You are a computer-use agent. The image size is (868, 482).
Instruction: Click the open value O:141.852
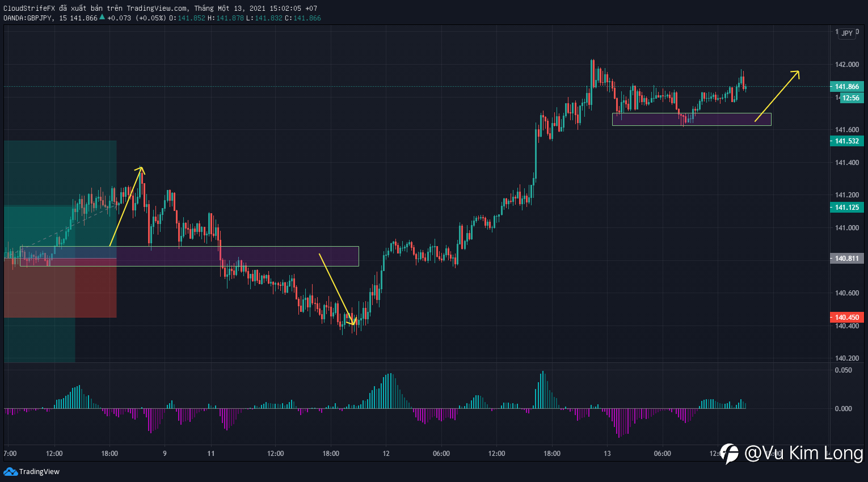pyautogui.click(x=187, y=18)
